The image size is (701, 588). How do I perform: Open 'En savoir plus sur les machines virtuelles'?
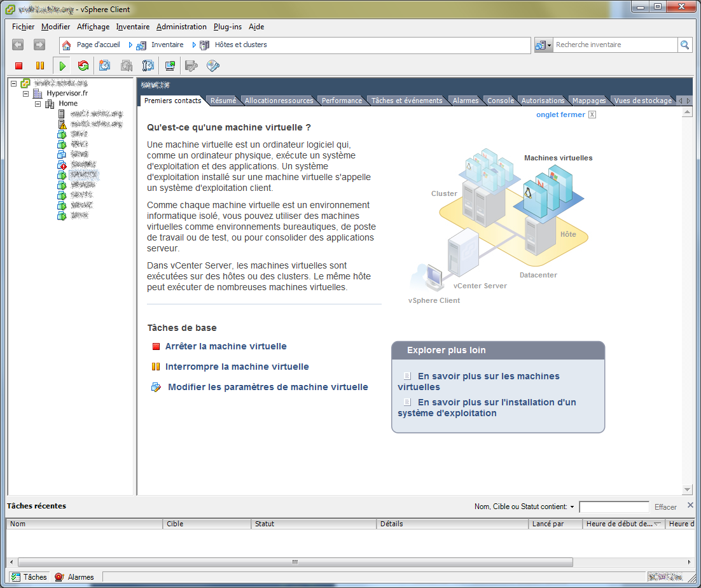478,382
